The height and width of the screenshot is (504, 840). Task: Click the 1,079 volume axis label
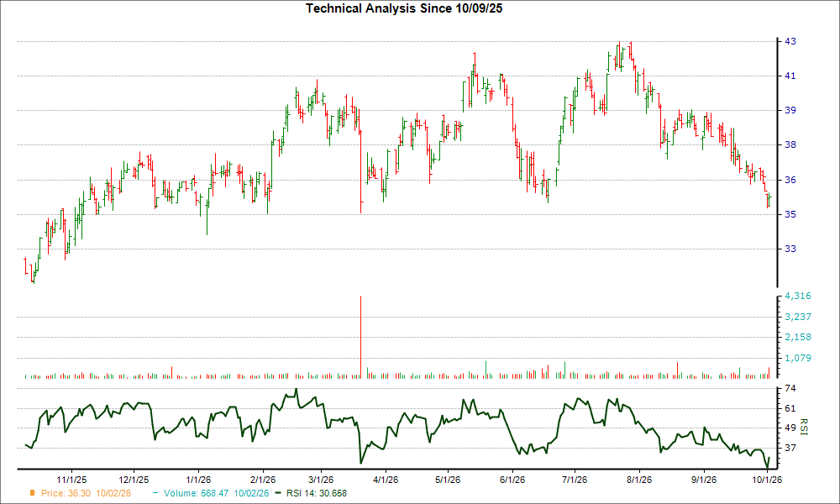[798, 359]
